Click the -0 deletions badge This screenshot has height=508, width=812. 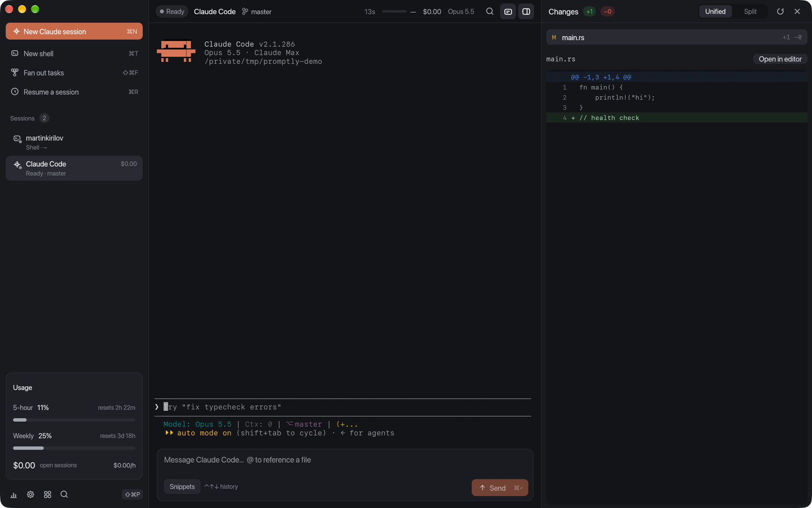pos(608,11)
